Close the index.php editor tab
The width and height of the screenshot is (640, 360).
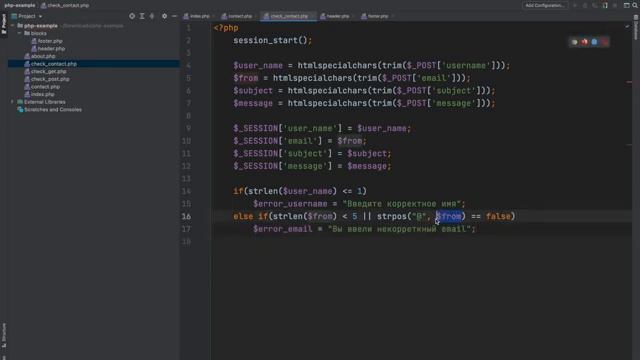[213, 16]
